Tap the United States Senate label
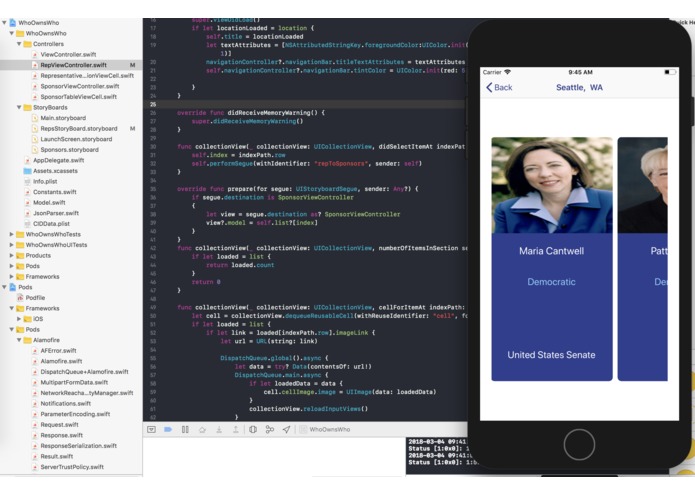Image resolution: width=695 pixels, height=494 pixels. 551,355
